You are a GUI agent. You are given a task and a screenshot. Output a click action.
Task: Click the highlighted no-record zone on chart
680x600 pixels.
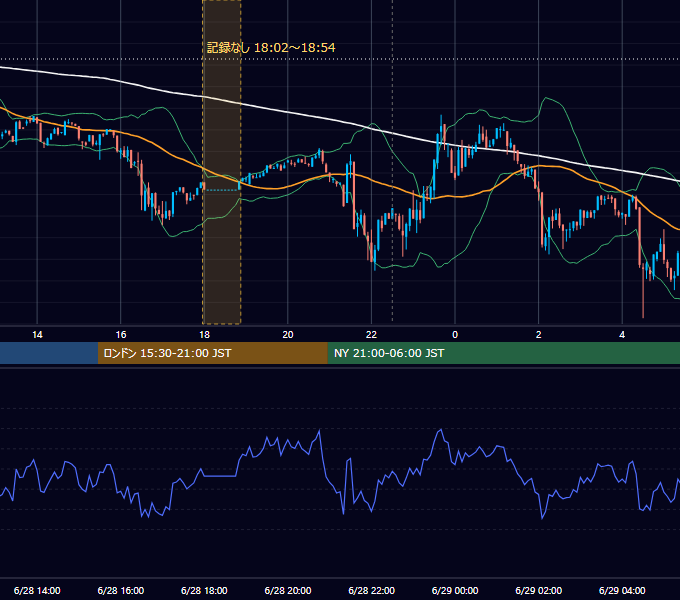pos(222,162)
